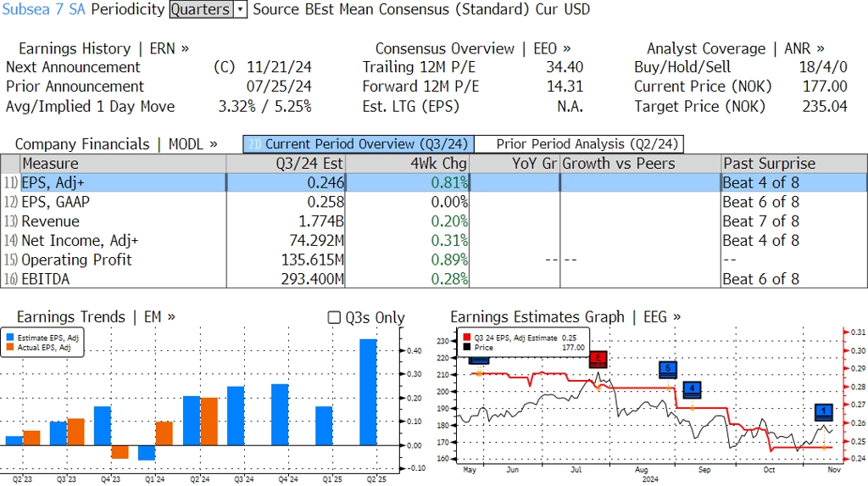868x486 pixels.
Task: Click the red Q3 24 EPS Estimate legend swatch
Action: (467, 338)
